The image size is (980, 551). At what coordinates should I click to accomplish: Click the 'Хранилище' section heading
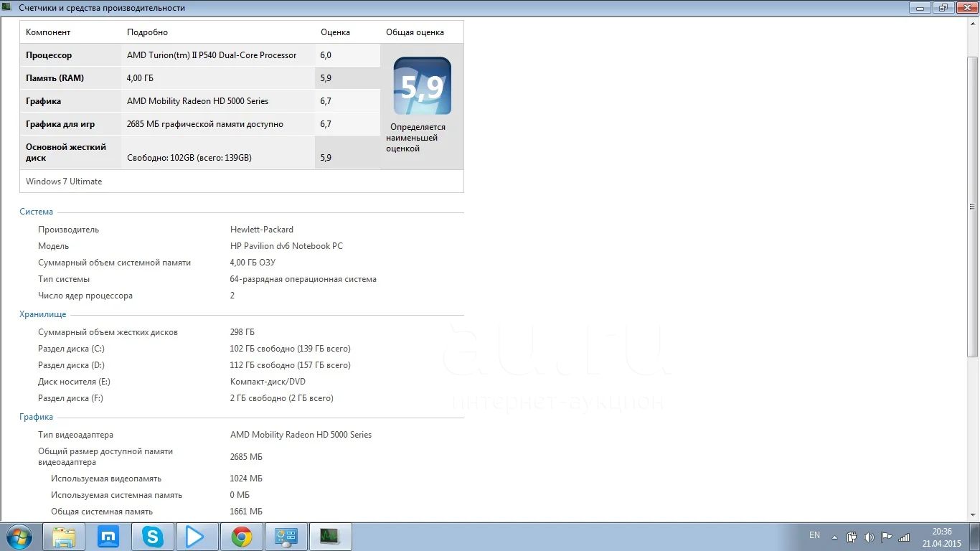point(43,314)
